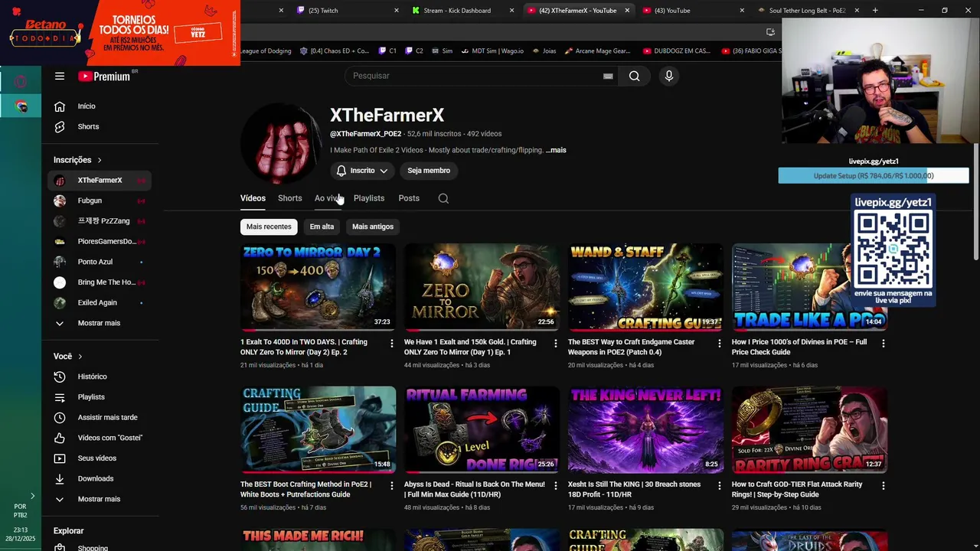The image size is (980, 551).
Task: Click the search magnifier button
Action: 634,76
